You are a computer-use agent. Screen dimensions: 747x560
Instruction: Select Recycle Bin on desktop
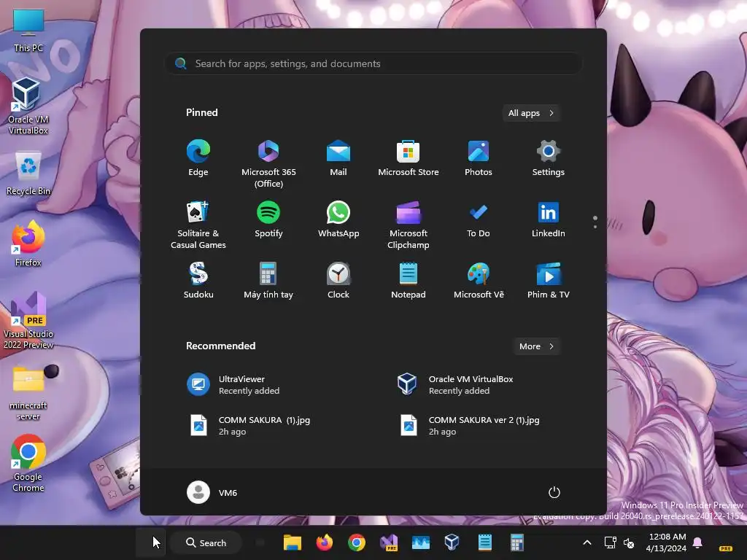point(28,174)
